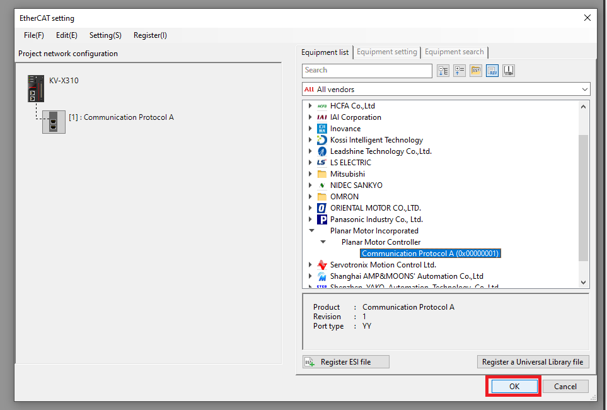Screen dimensions: 607x410
Task: Click the Kossi Intelligent Technology logo
Action: (x=322, y=140)
